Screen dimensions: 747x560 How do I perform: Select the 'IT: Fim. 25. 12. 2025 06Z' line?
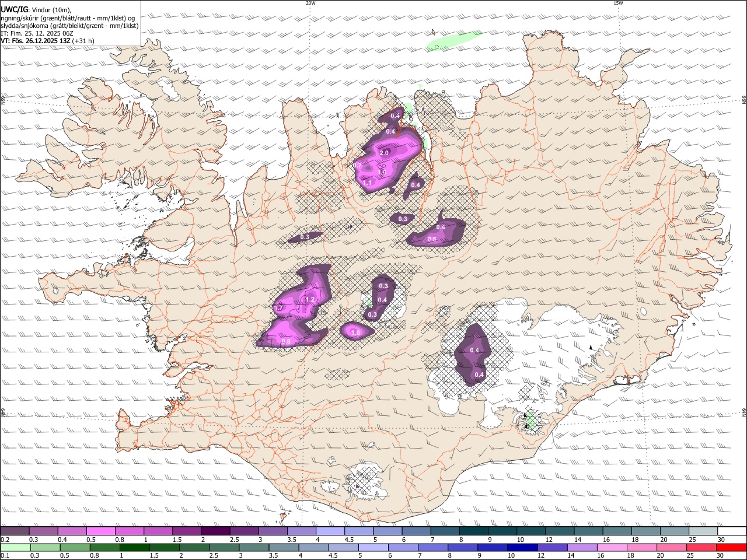point(37,33)
